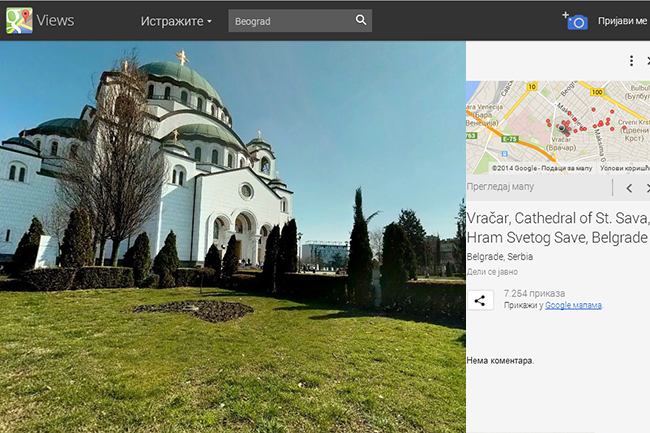Click the route 10 badge on map

[532, 87]
